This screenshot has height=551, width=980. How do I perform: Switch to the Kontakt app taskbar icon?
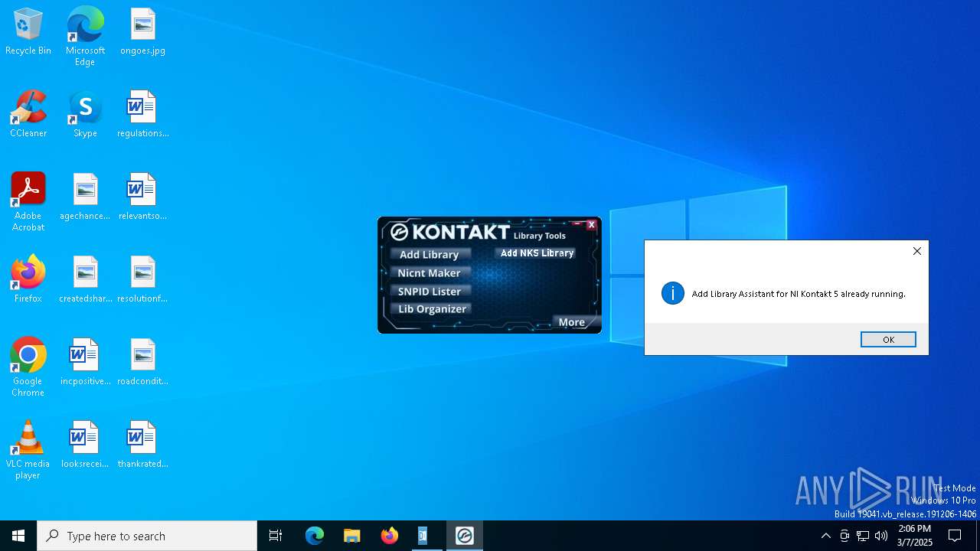pyautogui.click(x=465, y=536)
